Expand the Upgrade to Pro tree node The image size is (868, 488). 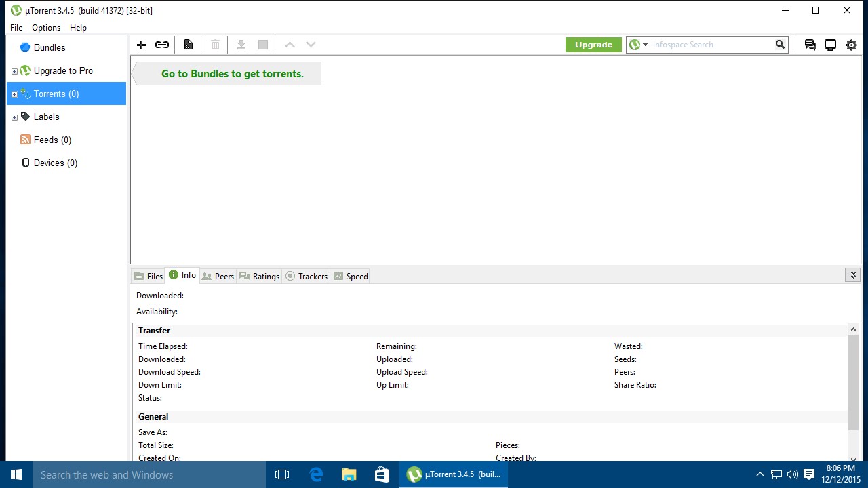(14, 71)
